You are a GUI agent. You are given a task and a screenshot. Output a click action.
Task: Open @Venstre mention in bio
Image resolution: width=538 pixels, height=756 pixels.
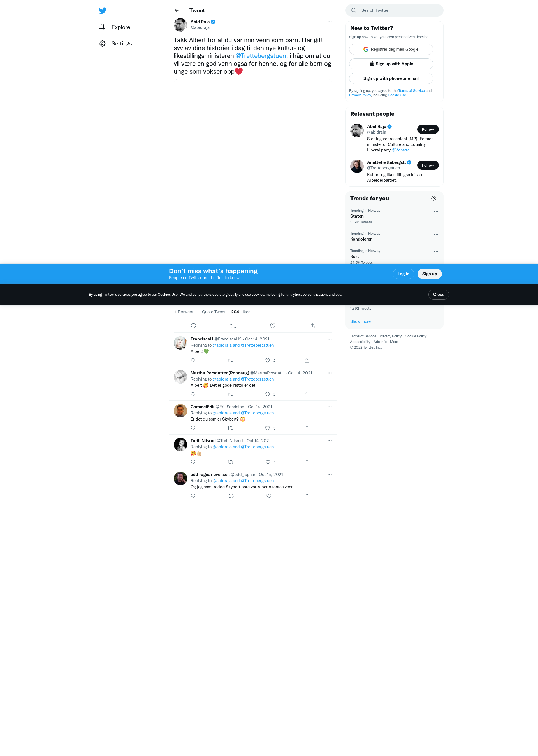pyautogui.click(x=400, y=150)
